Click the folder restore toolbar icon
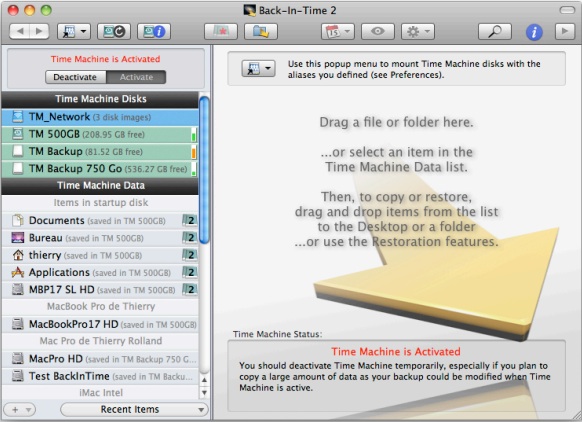The height and width of the screenshot is (422, 582). point(261,32)
